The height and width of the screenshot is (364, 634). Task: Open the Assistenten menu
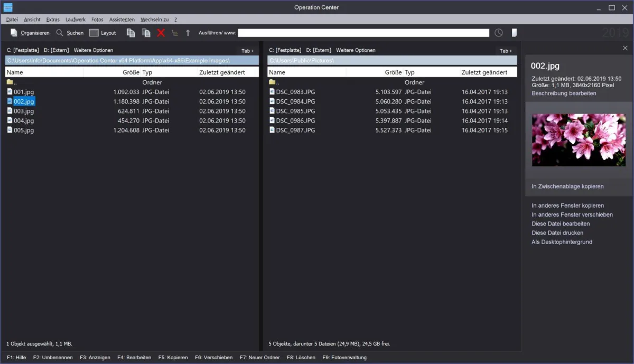(x=122, y=20)
